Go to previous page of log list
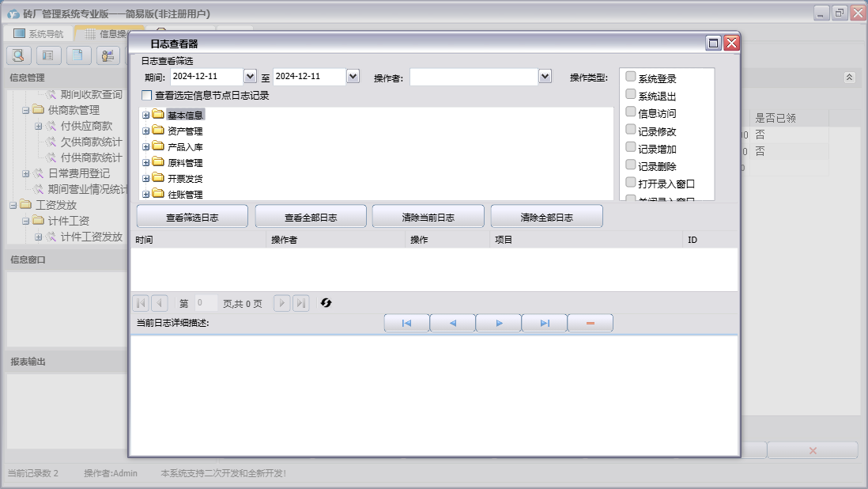The image size is (868, 489). [160, 303]
